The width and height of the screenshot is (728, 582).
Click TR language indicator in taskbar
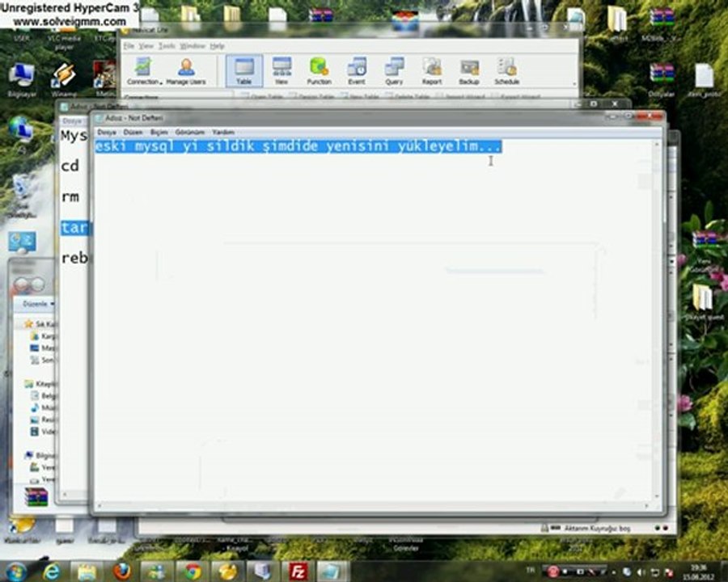[x=530, y=569]
